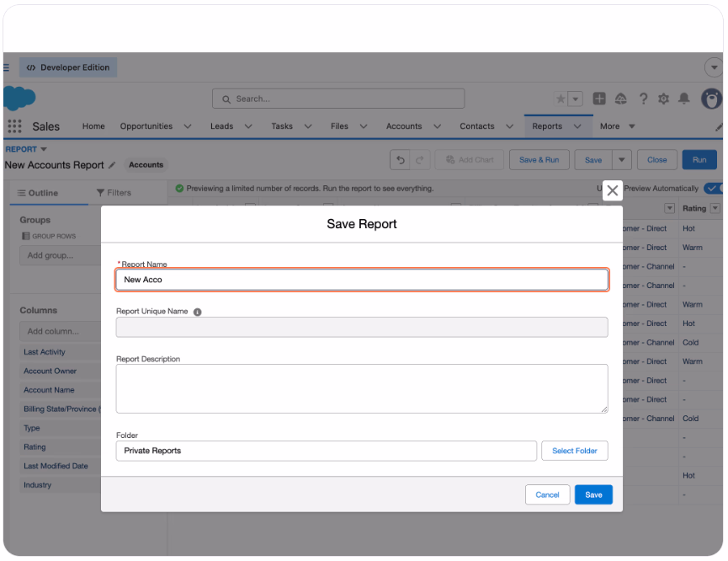728x561 pixels.
Task: Click the edit navigation pencil icon
Action: click(718, 126)
